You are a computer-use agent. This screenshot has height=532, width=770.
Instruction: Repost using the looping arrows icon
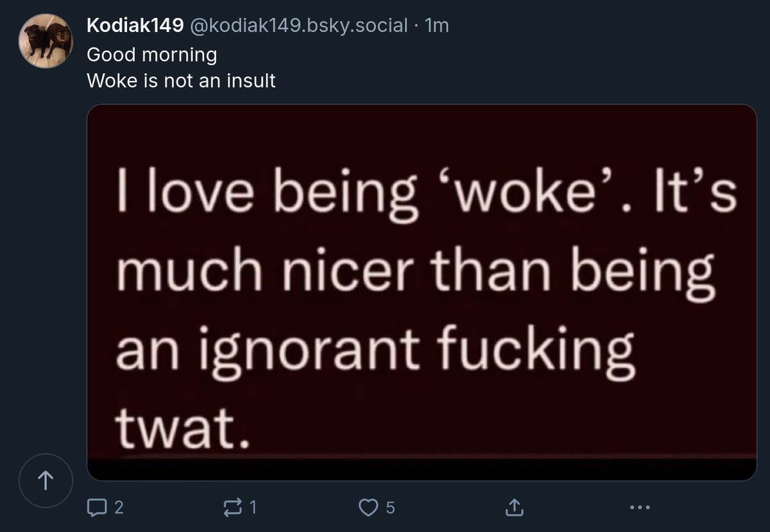[231, 508]
